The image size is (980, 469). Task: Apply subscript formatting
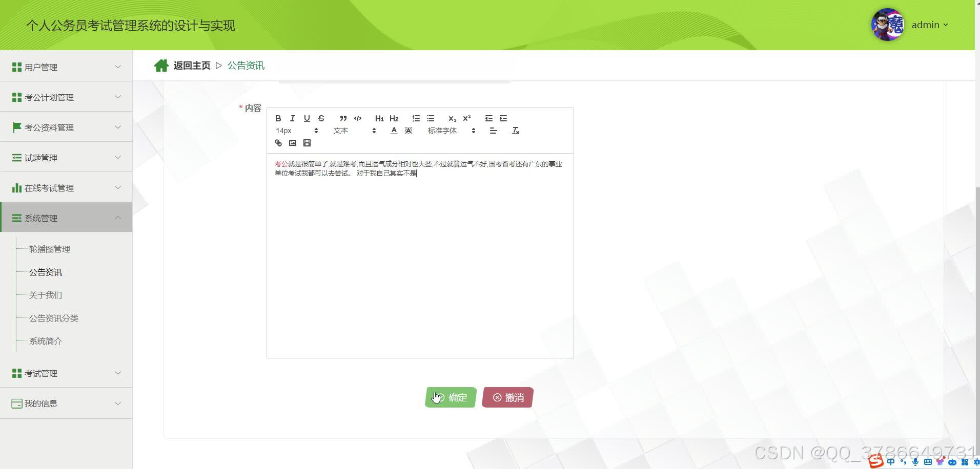(x=452, y=118)
